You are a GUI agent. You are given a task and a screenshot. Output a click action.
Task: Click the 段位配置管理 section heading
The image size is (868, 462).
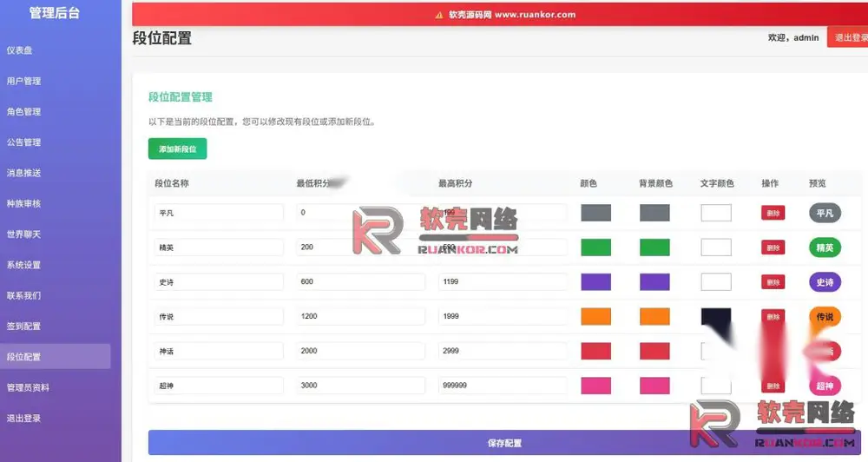181,97
